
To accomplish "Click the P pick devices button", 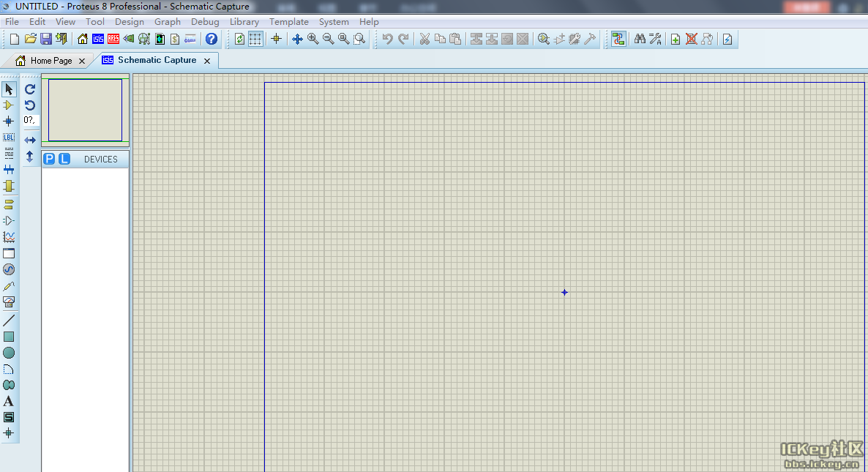I will pyautogui.click(x=49, y=159).
